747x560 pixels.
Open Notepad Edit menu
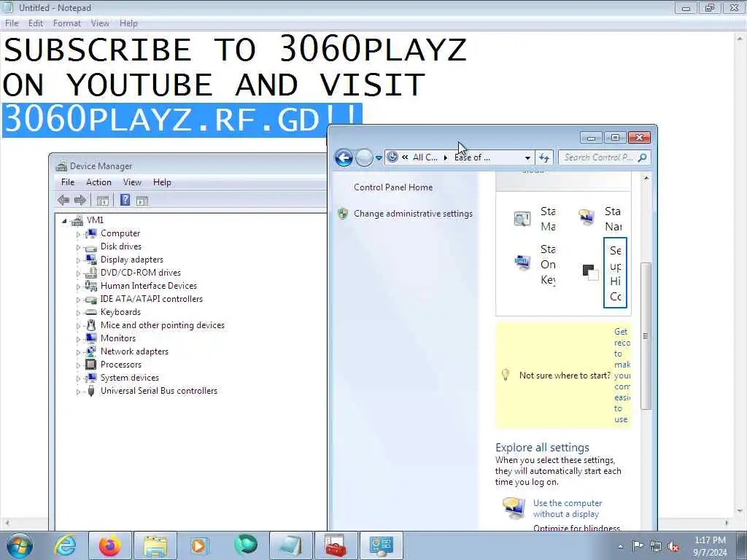click(x=35, y=23)
